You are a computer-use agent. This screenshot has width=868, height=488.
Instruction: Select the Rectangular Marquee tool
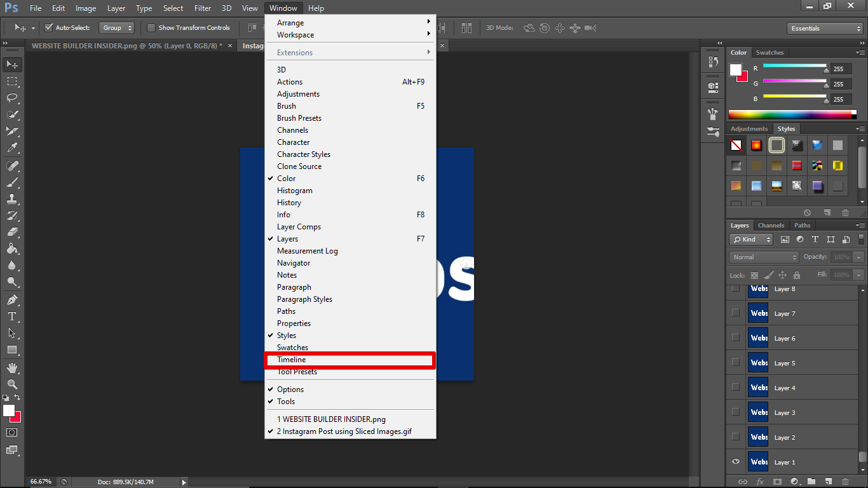click(12, 81)
